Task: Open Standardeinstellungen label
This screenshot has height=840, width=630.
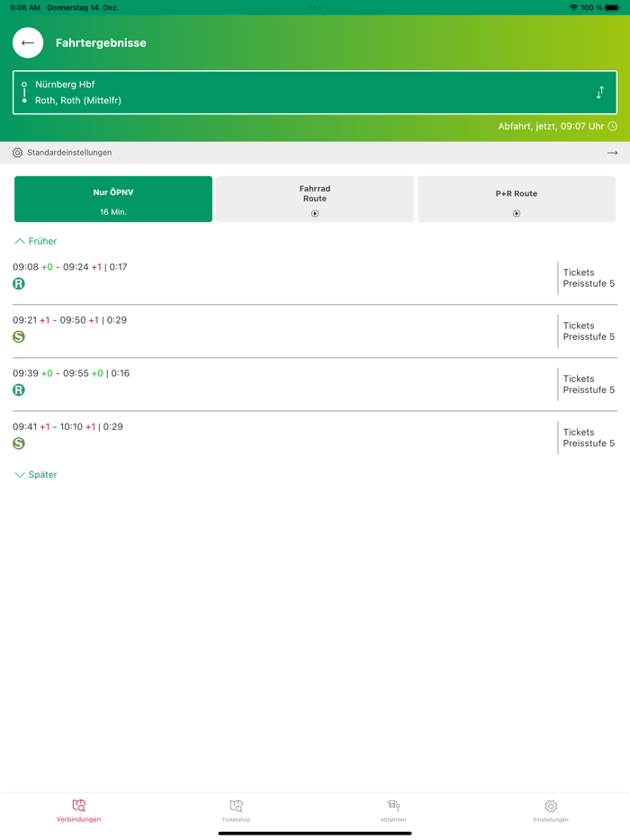Action: tap(69, 153)
